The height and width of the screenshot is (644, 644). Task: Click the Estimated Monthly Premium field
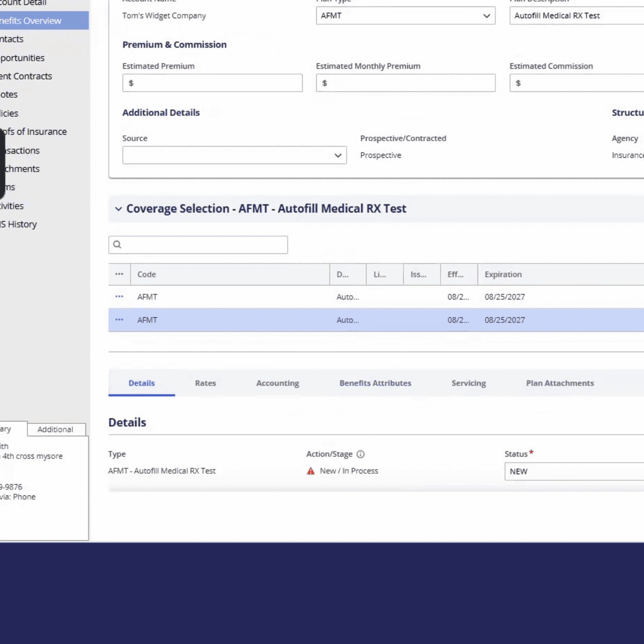[406, 83]
